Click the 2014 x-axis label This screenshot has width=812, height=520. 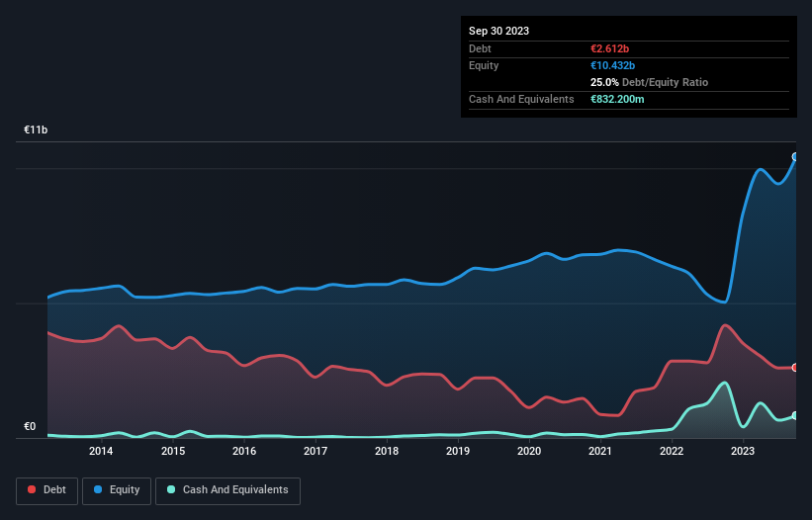point(101,451)
